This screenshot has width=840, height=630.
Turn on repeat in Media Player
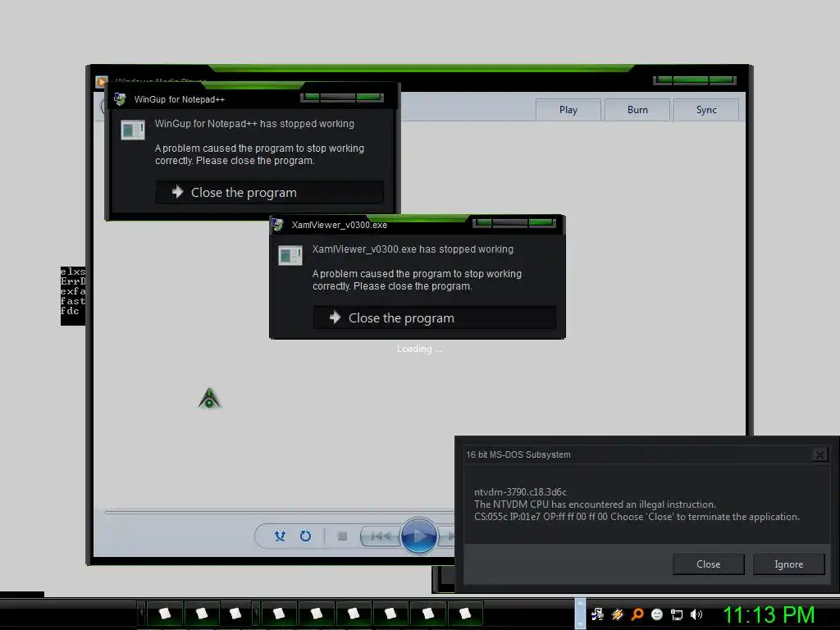click(305, 536)
